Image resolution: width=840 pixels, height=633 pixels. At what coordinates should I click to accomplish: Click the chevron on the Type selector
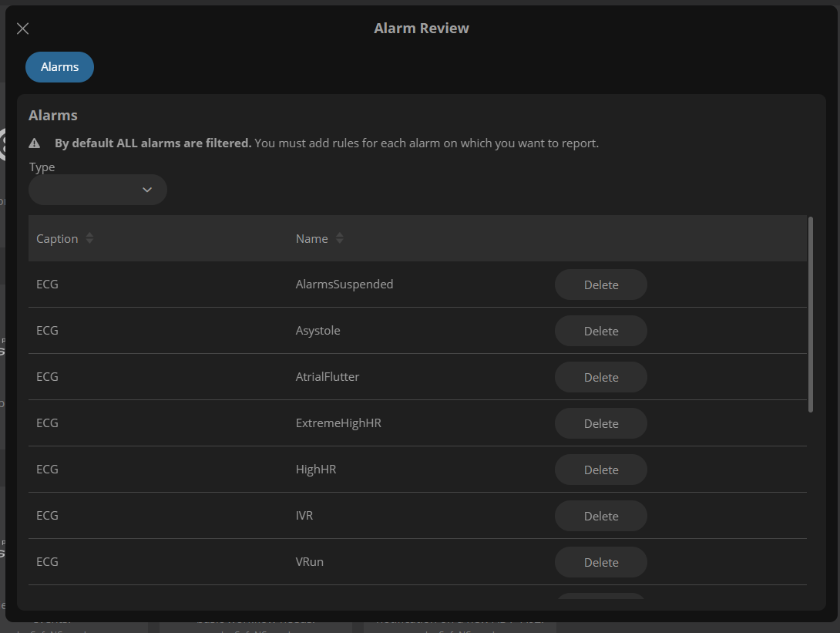[x=146, y=189]
